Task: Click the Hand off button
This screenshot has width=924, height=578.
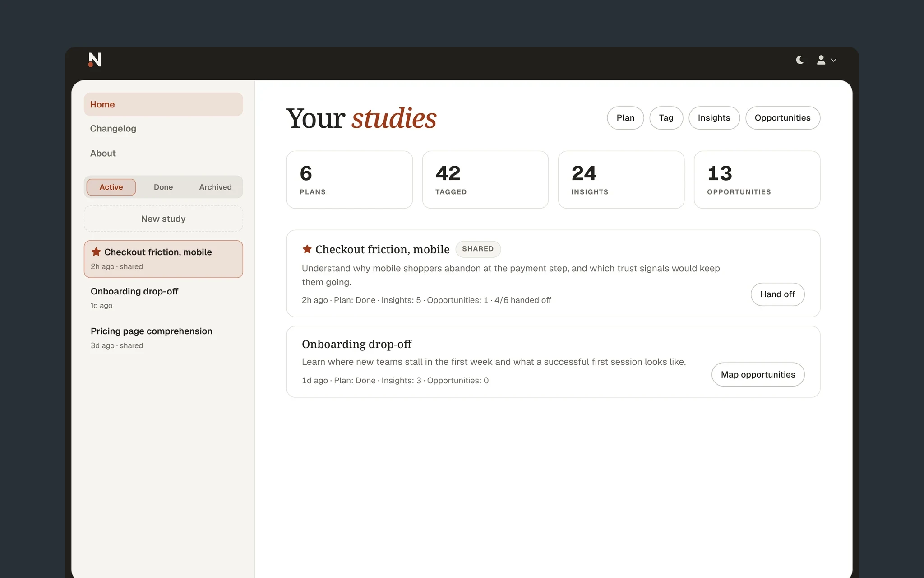Action: 777,294
